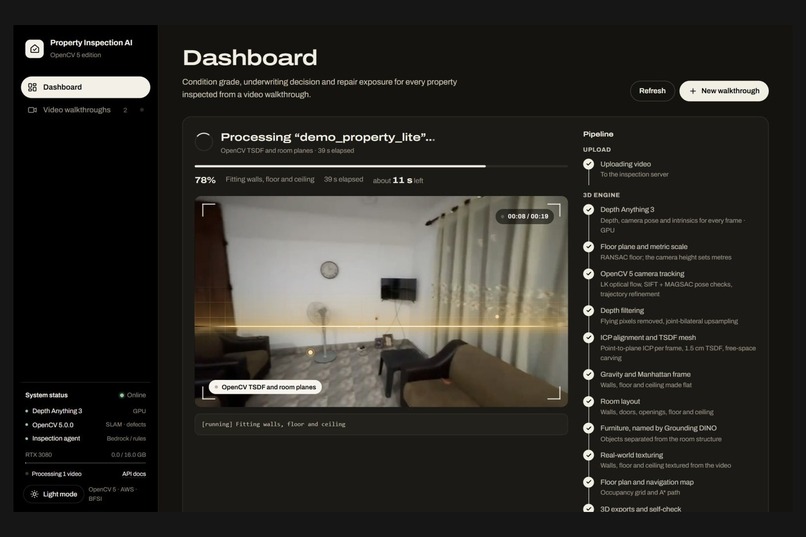Click the walkthrough video preview

381,301
